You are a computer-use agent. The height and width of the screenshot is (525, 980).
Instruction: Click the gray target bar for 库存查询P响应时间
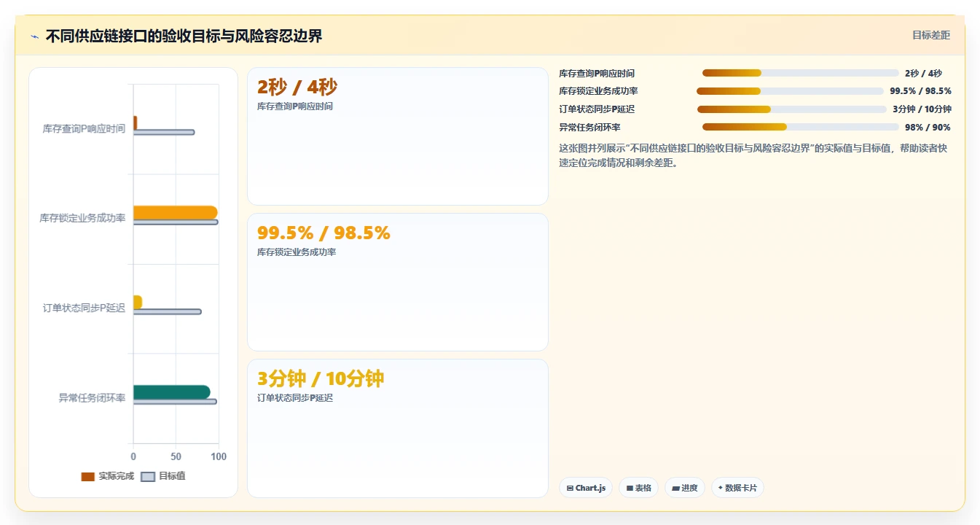click(164, 132)
